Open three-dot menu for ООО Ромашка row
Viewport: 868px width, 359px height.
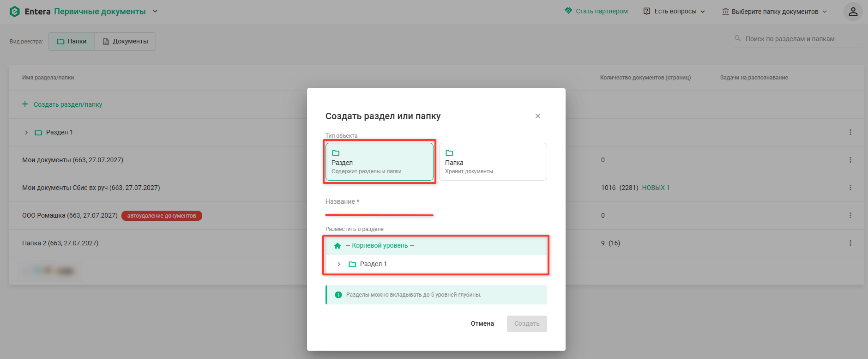point(850,215)
